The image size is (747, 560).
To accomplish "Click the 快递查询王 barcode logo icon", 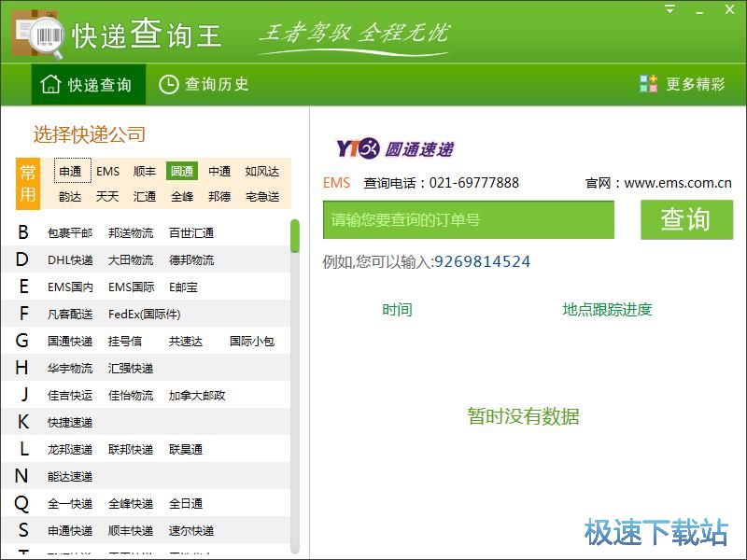I will pyautogui.click(x=37, y=34).
